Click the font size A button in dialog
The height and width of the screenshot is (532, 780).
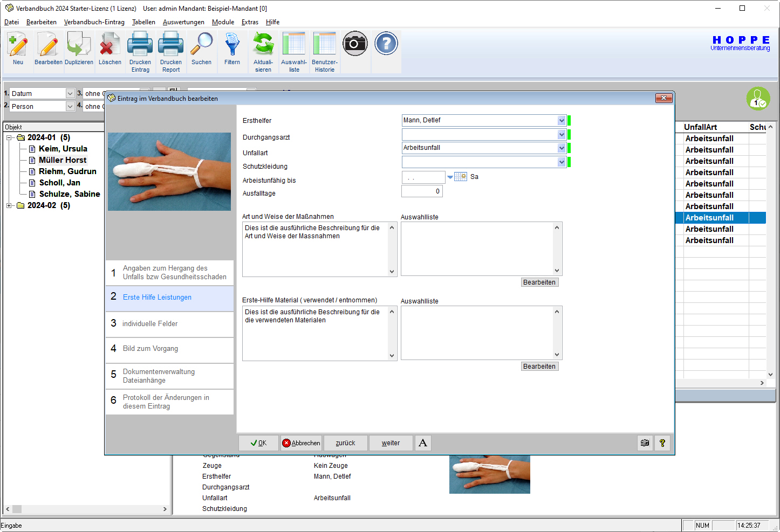423,443
